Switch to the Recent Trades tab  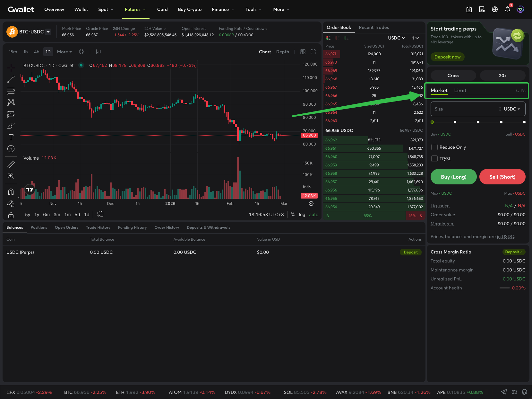pos(373,27)
